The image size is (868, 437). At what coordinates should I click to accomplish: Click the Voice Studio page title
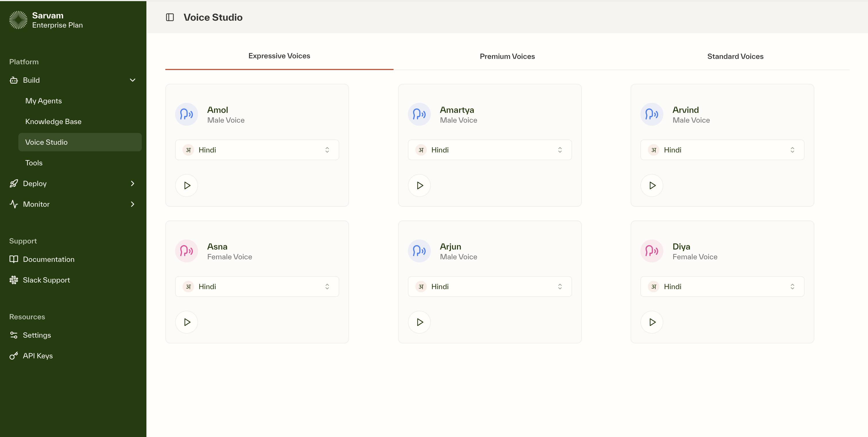point(213,17)
